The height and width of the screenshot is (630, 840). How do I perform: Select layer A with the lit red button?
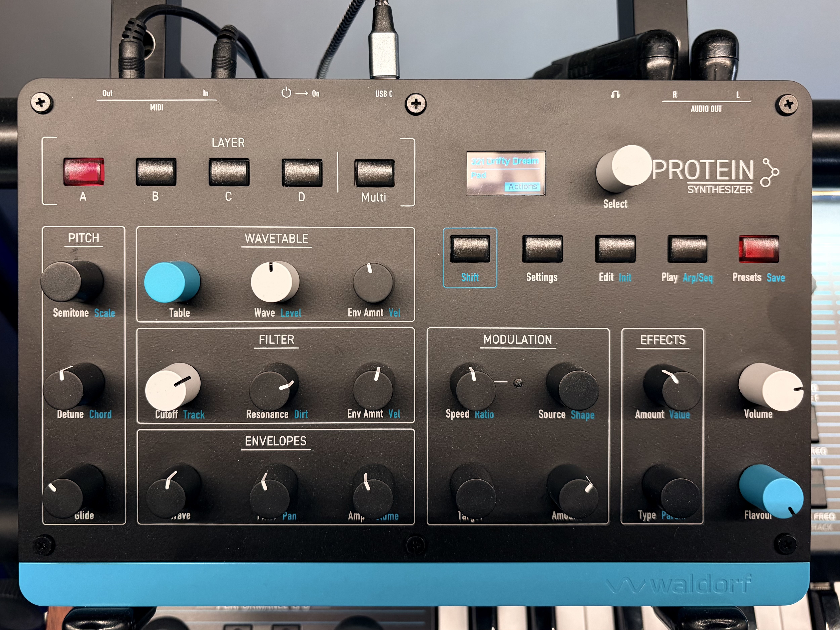pyautogui.click(x=84, y=172)
